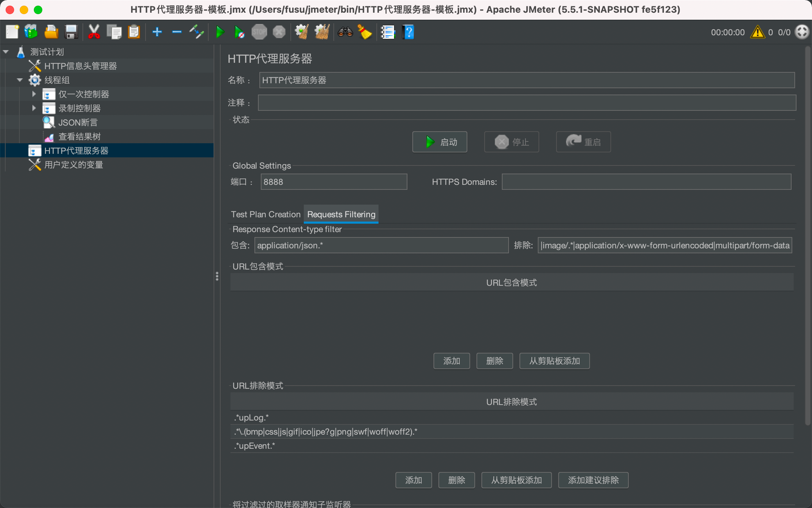Open the Help question mark icon
The height and width of the screenshot is (508, 812).
click(408, 32)
